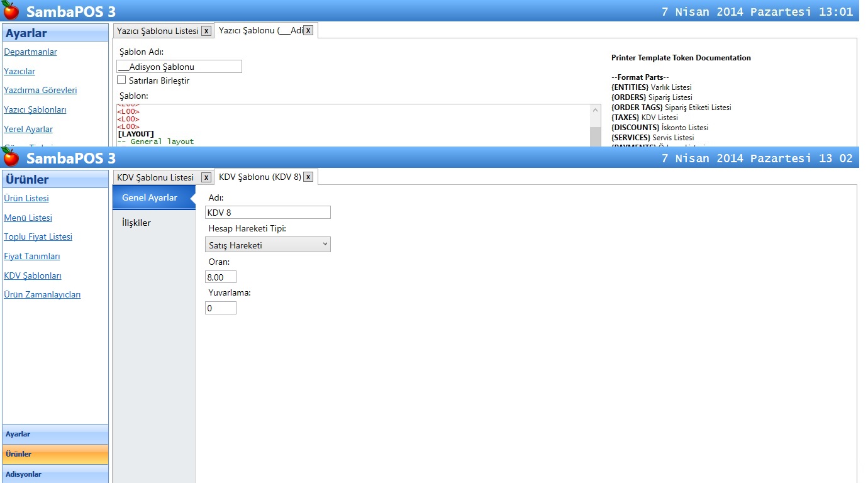Close the KDV Şablonu Listesi tab
This screenshot has height=483, width=868.
(x=206, y=177)
